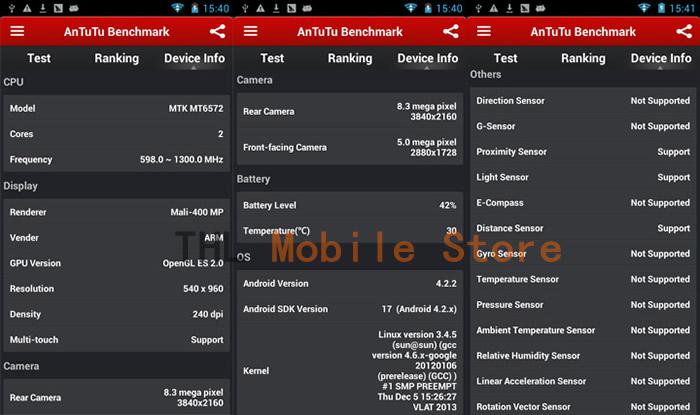Switch to Test tab in middle screen
The width and height of the screenshot is (700, 415).
pyautogui.click(x=272, y=58)
